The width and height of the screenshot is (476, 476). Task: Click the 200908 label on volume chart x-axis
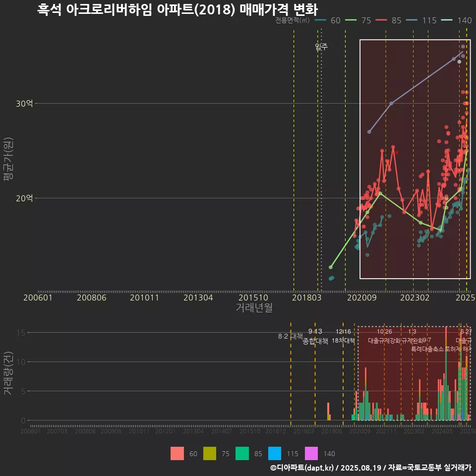111,431
